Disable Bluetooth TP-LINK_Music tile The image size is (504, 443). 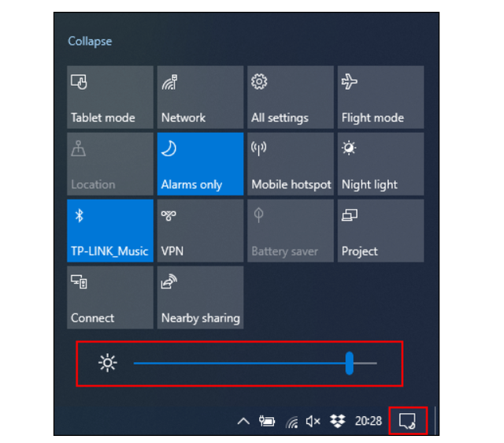[110, 231]
